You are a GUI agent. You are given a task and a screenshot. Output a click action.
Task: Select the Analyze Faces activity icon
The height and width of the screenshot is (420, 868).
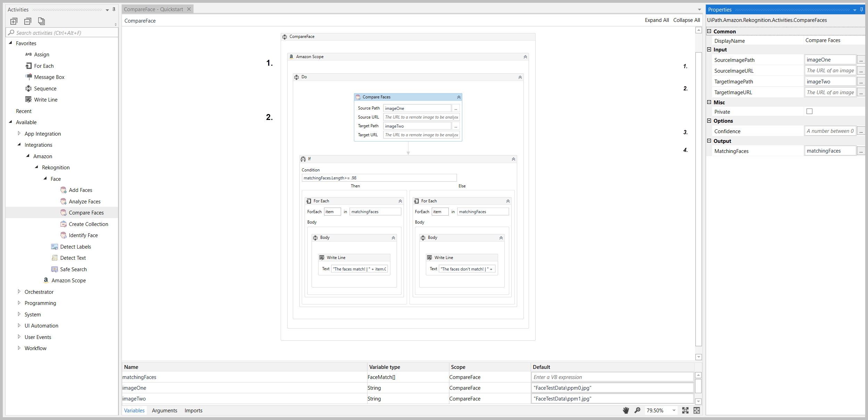(64, 202)
